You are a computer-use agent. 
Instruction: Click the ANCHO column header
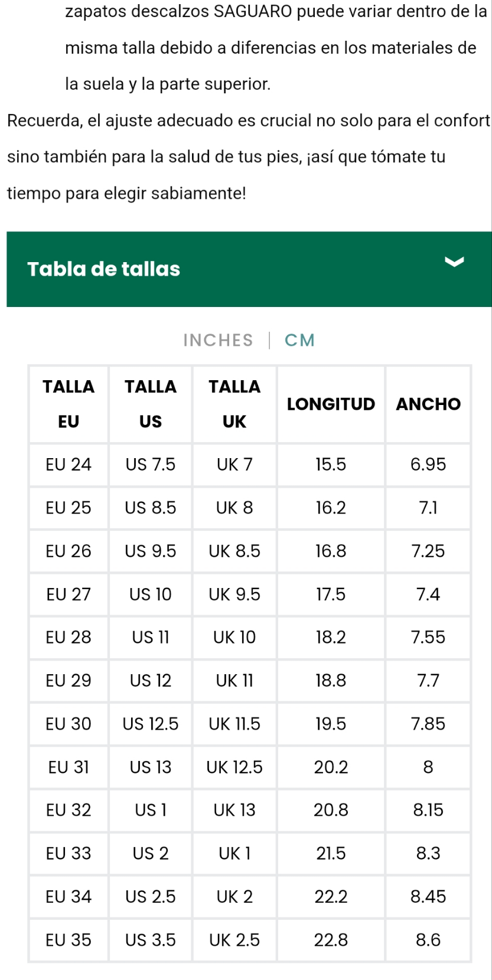428,404
